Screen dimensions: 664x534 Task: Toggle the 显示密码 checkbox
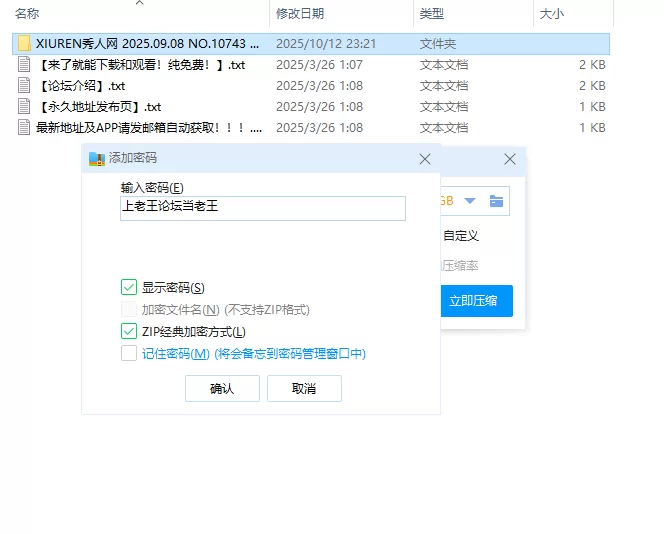pos(129,288)
